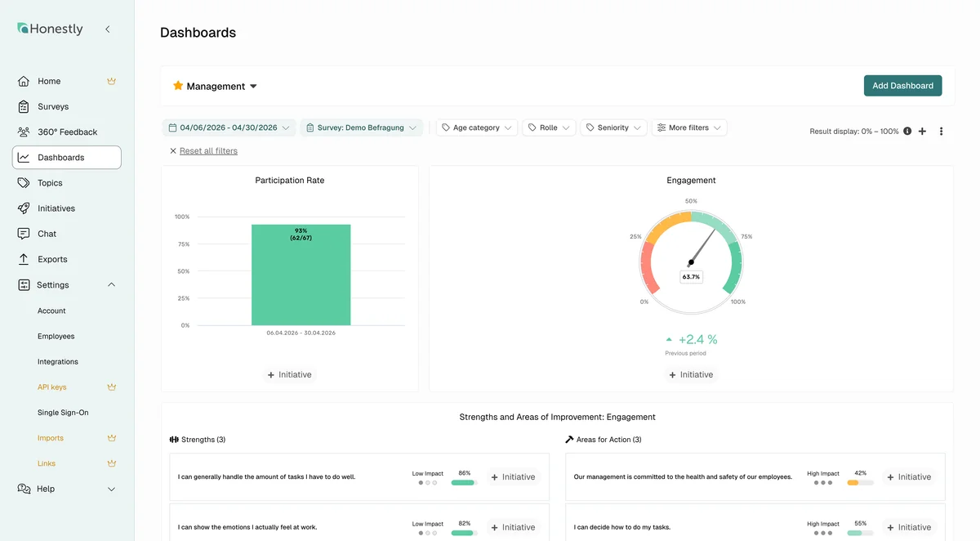The width and height of the screenshot is (980, 541).
Task: Expand the Help section
Action: (112, 489)
